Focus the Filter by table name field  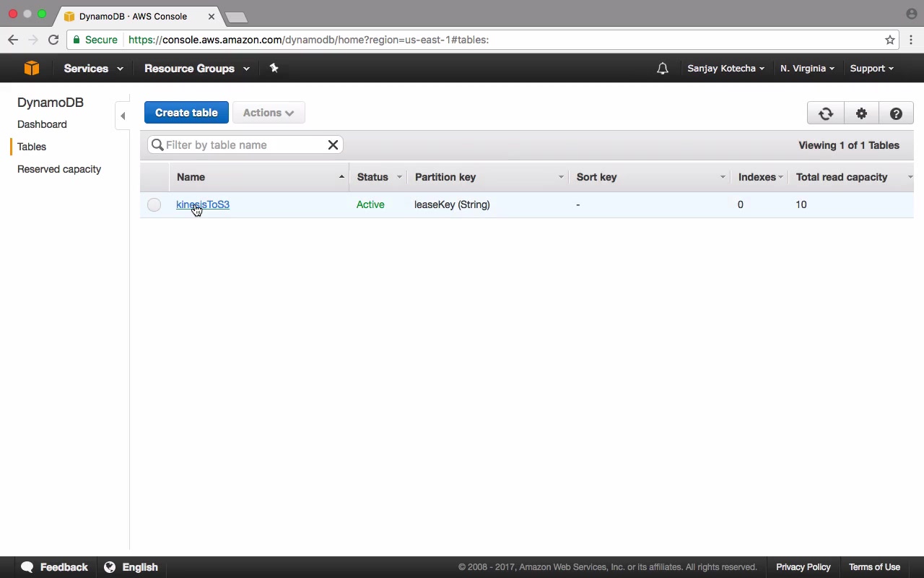(245, 145)
